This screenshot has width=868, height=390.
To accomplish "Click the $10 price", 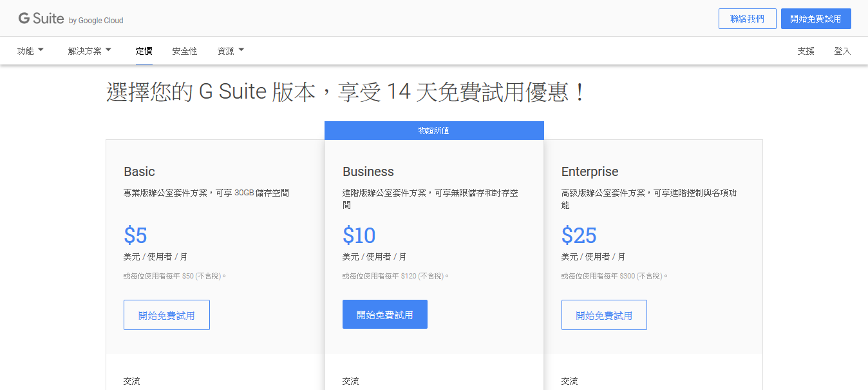I will (x=359, y=235).
